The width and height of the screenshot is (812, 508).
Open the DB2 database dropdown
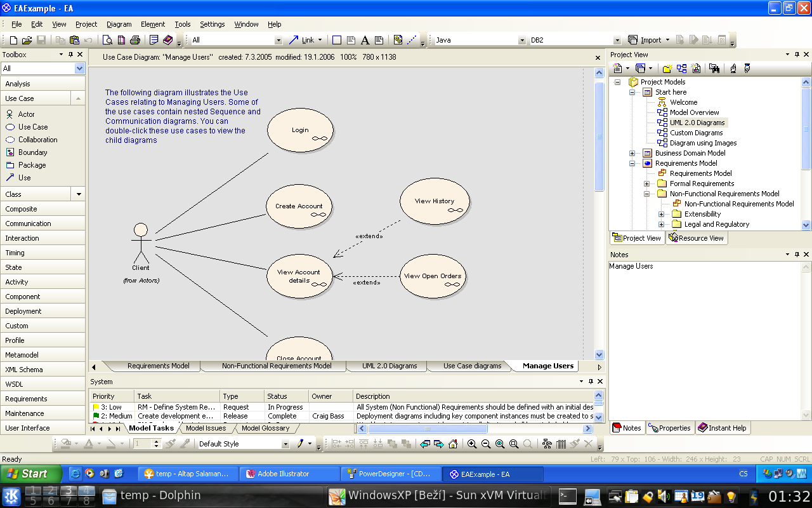[x=617, y=40]
